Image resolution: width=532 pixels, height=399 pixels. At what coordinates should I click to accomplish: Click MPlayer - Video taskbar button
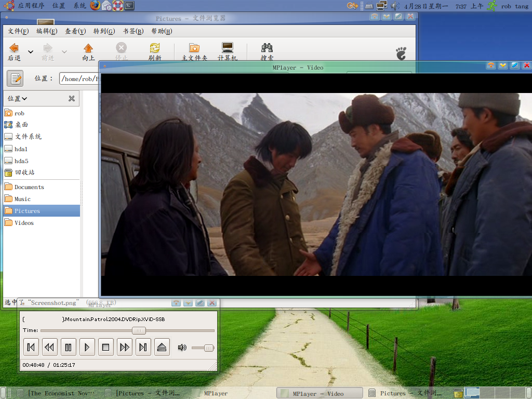coord(320,393)
